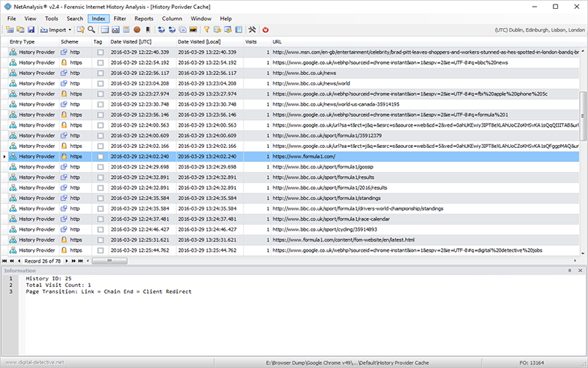
Task: Click the horizontal scrollbar thumb
Action: tap(110, 261)
